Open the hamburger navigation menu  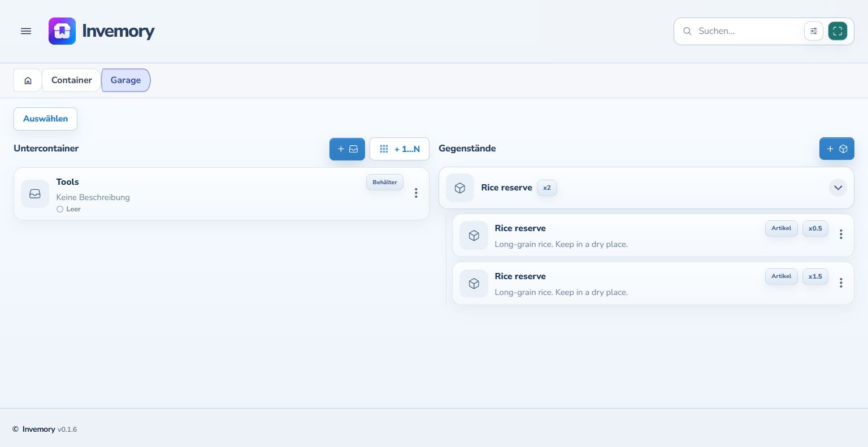click(x=26, y=31)
